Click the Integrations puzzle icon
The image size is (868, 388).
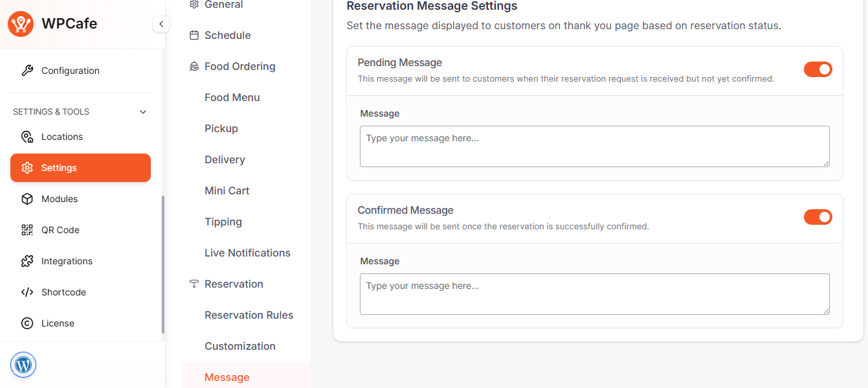(x=27, y=261)
